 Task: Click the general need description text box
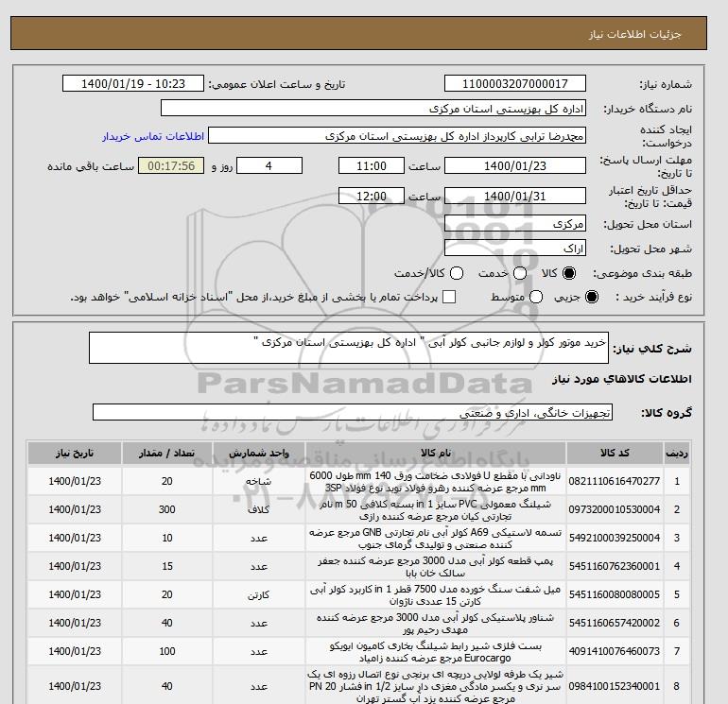tap(349, 348)
